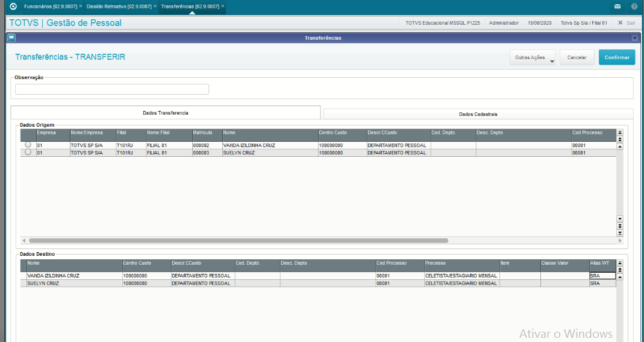Close the Funcionários tab with its X
This screenshot has height=342, width=644.
point(81,7)
